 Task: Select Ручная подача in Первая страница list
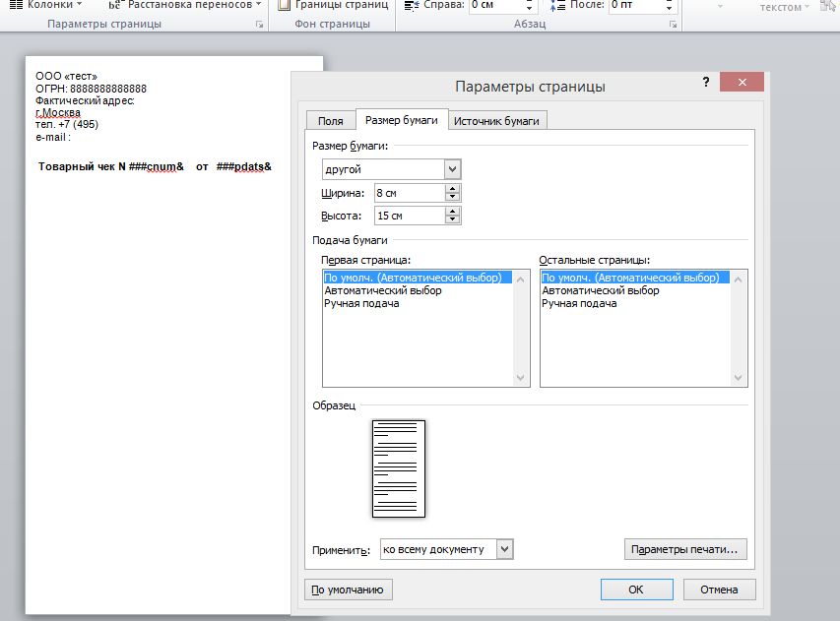[361, 304]
